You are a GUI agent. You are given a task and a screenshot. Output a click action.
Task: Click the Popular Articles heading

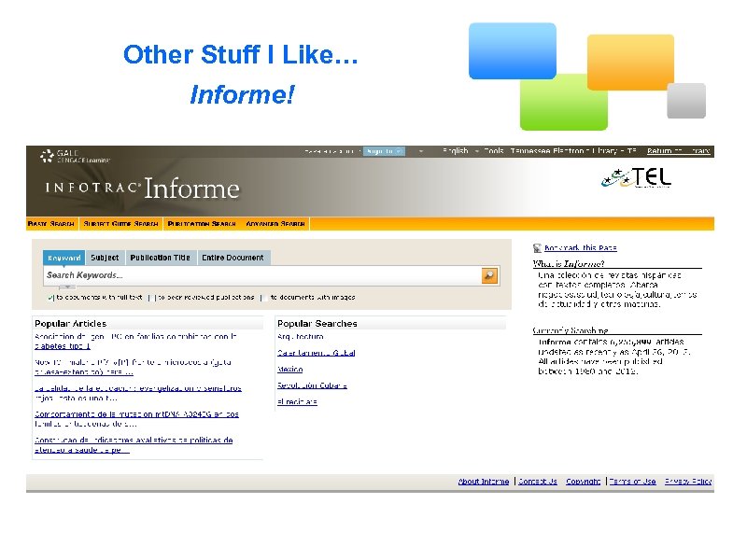pyautogui.click(x=71, y=324)
